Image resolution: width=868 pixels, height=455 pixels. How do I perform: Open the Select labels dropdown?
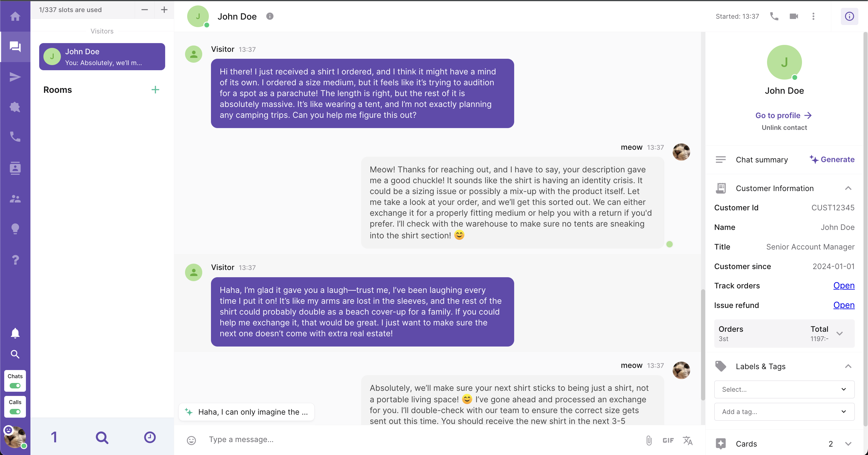[784, 389]
